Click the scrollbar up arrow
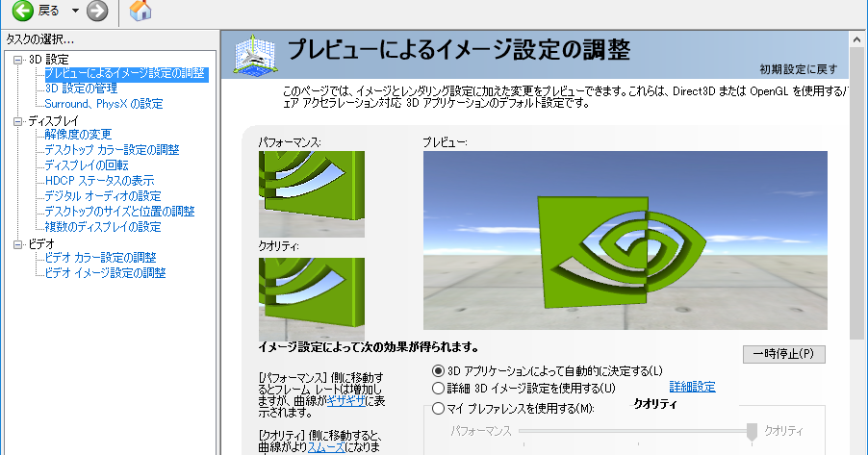This screenshot has width=868, height=455. (x=856, y=39)
